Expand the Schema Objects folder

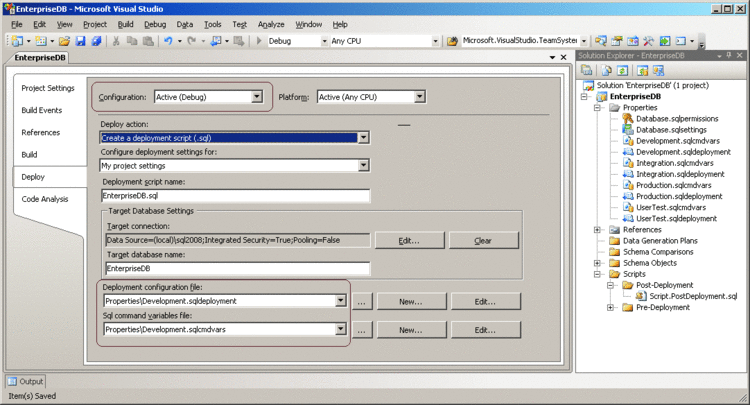[597, 263]
